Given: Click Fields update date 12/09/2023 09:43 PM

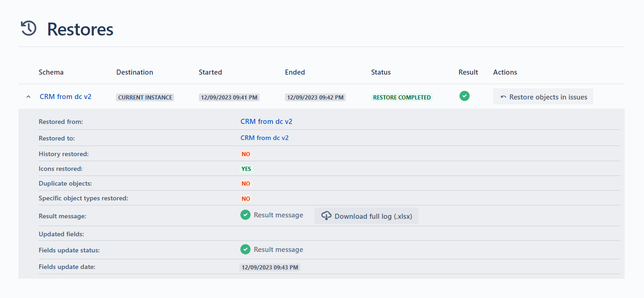Looking at the screenshot, I should point(270,267).
